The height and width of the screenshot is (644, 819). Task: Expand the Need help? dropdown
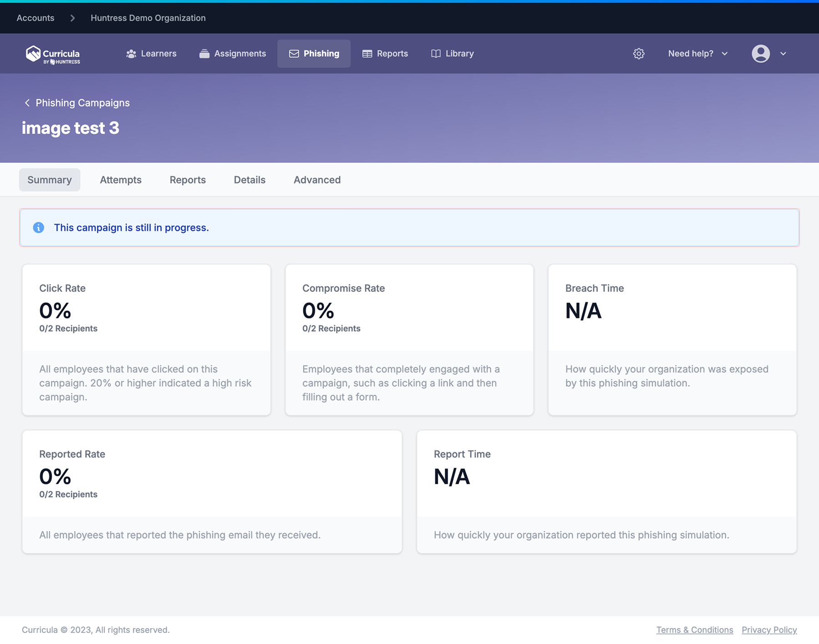click(x=698, y=54)
